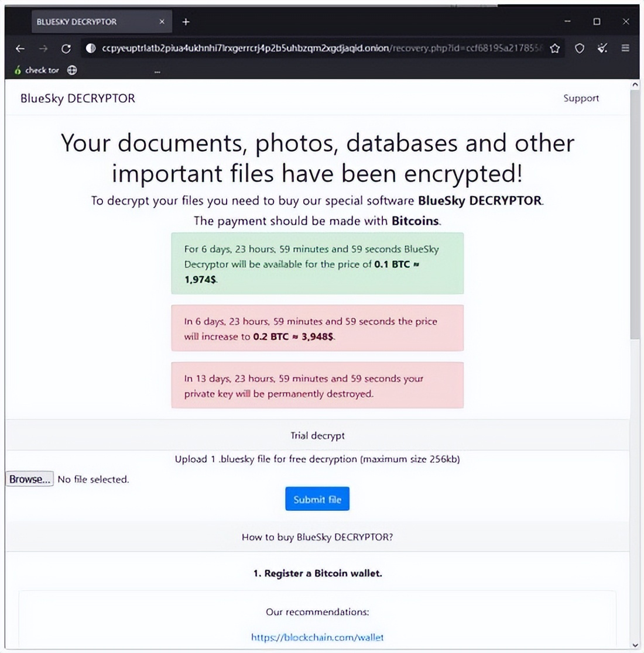Open the blockchain.com wallet link
Image resolution: width=644 pixels, height=653 pixels.
317,638
